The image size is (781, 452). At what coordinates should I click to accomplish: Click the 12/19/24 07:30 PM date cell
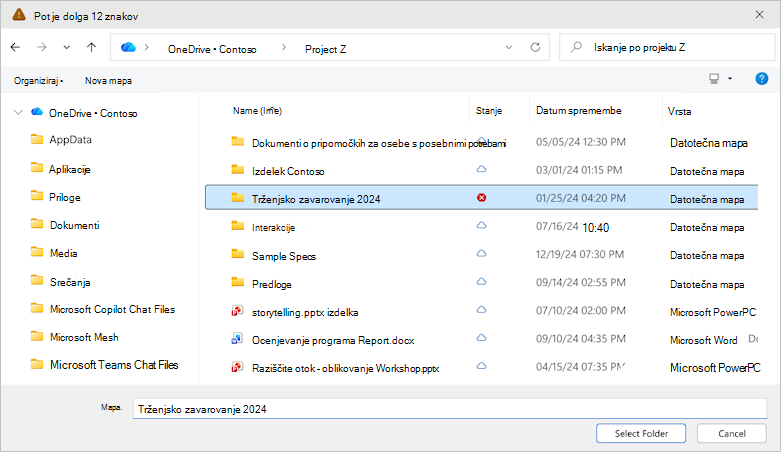click(x=580, y=254)
